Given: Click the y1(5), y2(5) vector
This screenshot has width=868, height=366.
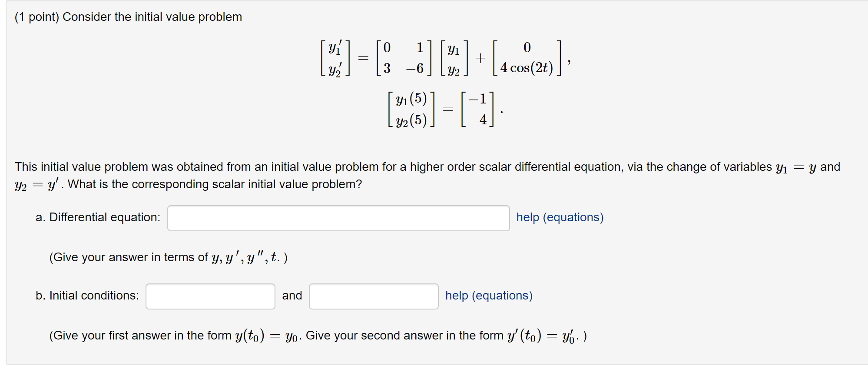Looking at the screenshot, I should click(411, 109).
